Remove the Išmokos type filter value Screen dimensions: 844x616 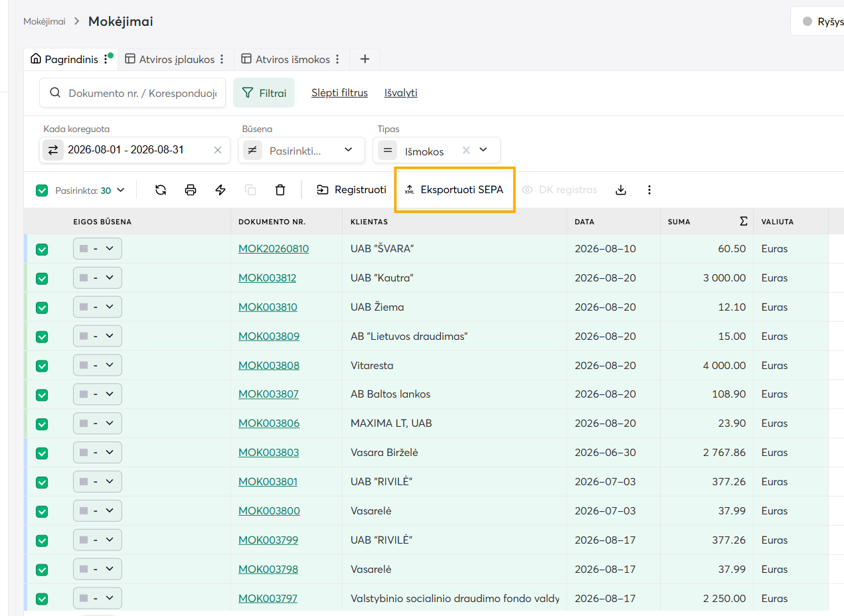(x=466, y=150)
